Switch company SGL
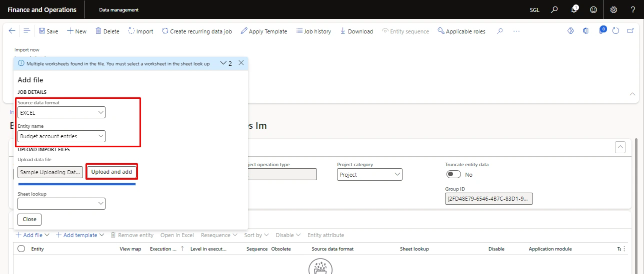The image size is (644, 274). click(534, 9)
